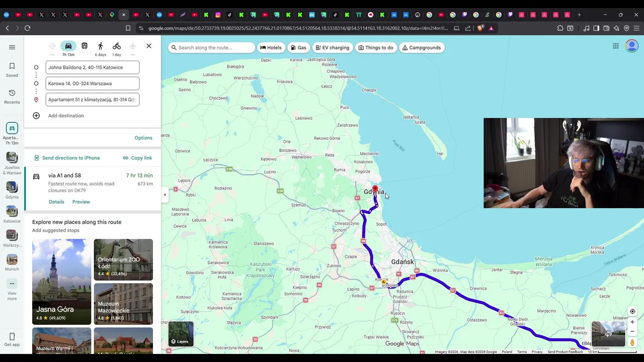The width and height of the screenshot is (644, 362).
Task: Open the Jasna Góra suggested stop card
Action: click(x=62, y=282)
